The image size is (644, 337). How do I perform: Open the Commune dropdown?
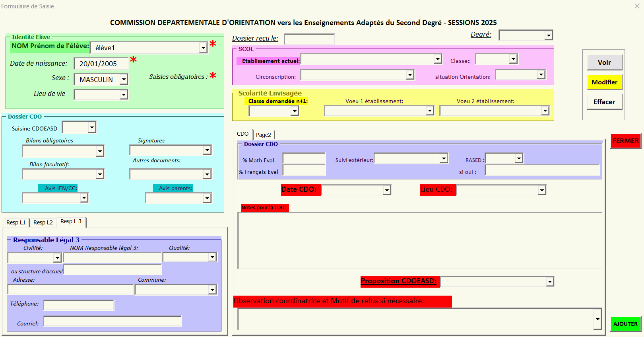tap(212, 290)
